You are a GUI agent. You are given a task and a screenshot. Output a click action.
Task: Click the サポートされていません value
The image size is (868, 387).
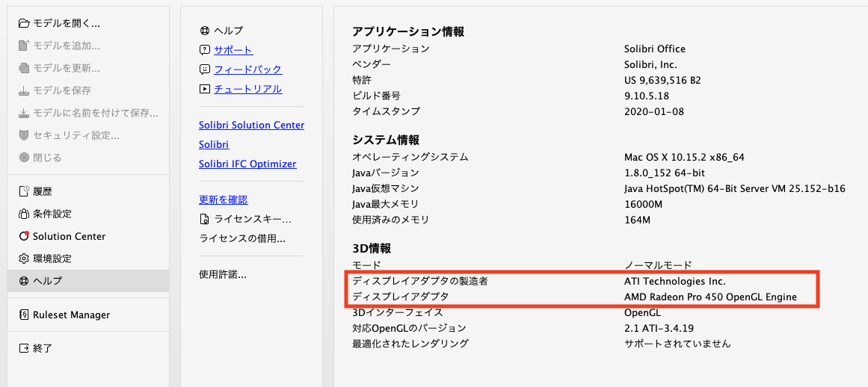[x=677, y=344]
